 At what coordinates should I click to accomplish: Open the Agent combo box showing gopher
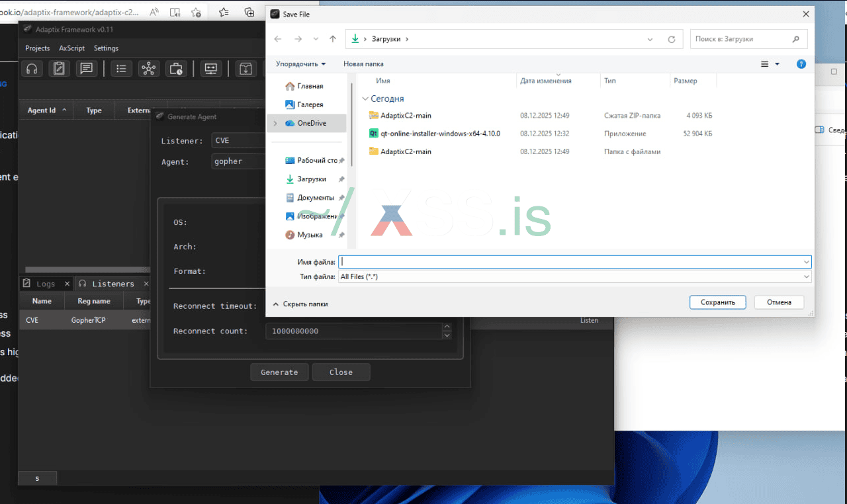(x=238, y=161)
